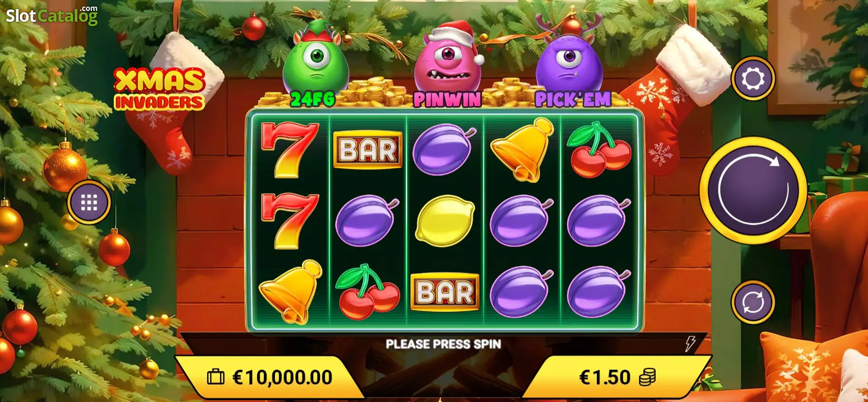Image resolution: width=868 pixels, height=402 pixels.
Task: Click the BAR symbol on second reel
Action: pos(368,150)
